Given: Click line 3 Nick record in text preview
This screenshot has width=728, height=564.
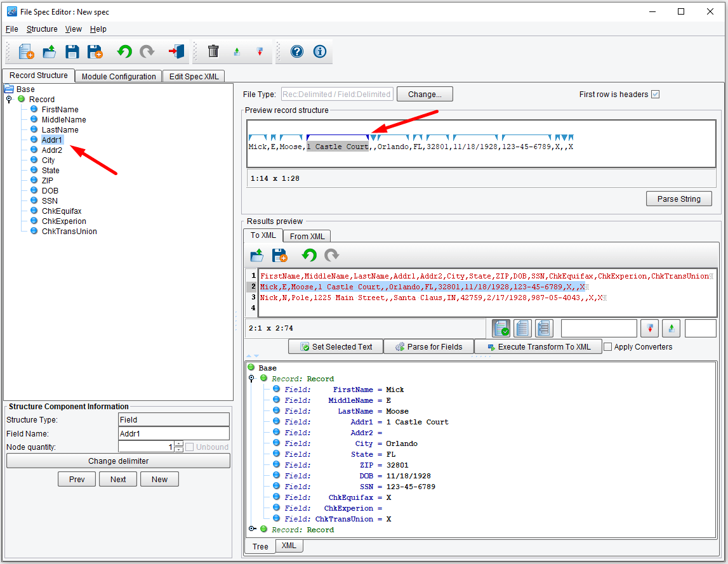Looking at the screenshot, I should [432, 298].
